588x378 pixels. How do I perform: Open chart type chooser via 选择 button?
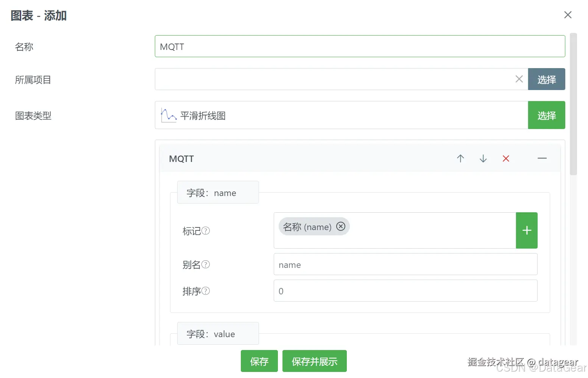(x=546, y=115)
